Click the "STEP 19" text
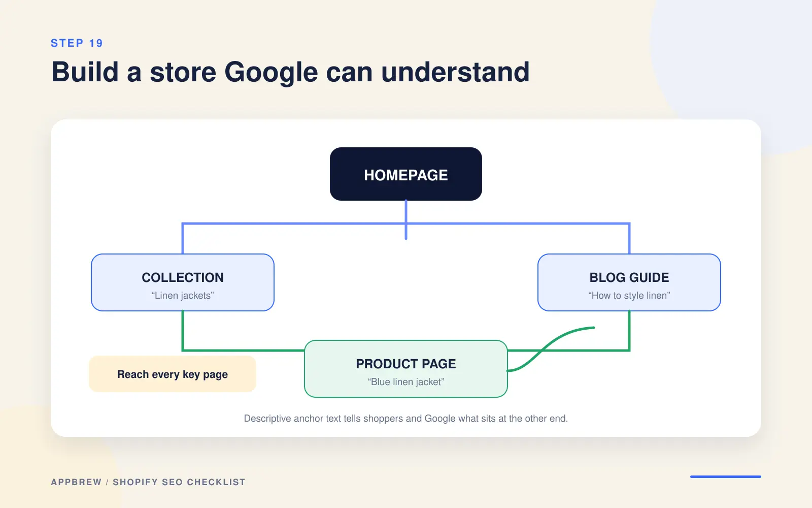Viewport: 812px width, 508px height. pos(77,43)
